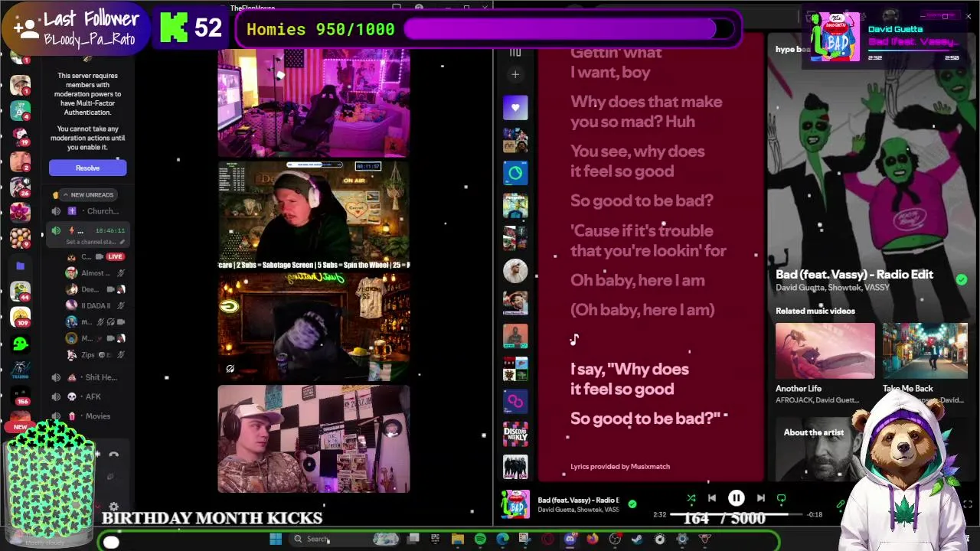
Task: Open Microsoft Edge from the taskbar
Action: point(502,539)
